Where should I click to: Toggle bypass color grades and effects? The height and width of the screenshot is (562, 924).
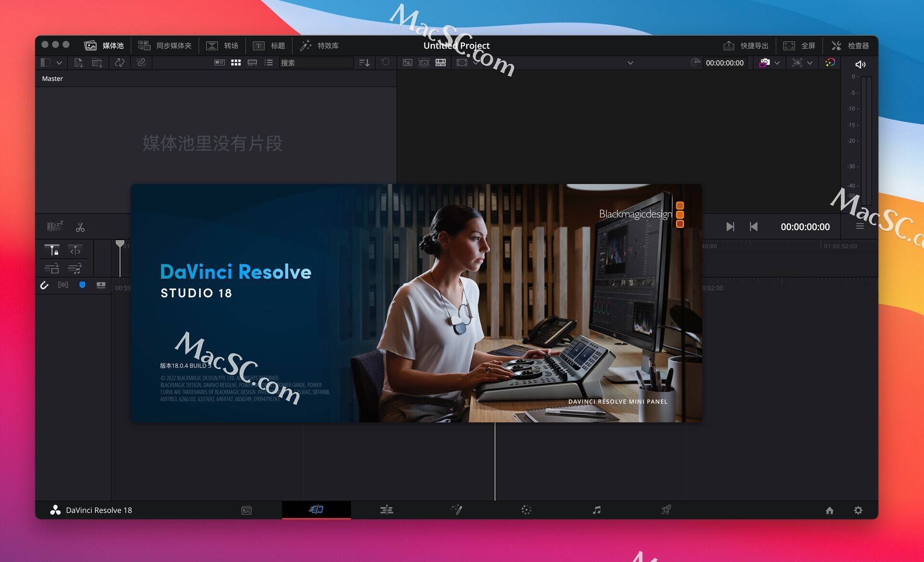[x=830, y=63]
